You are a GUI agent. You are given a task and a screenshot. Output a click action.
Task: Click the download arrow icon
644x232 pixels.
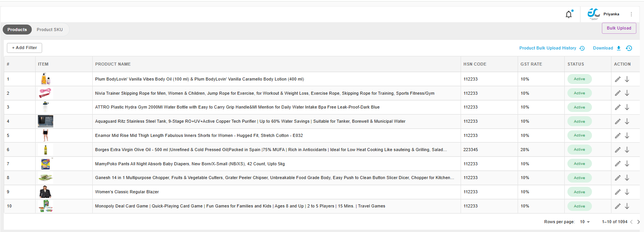point(619,48)
